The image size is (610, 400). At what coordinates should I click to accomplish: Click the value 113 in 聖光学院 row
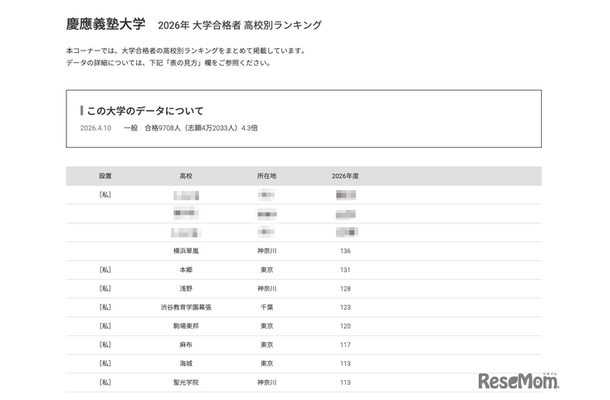[x=345, y=382]
